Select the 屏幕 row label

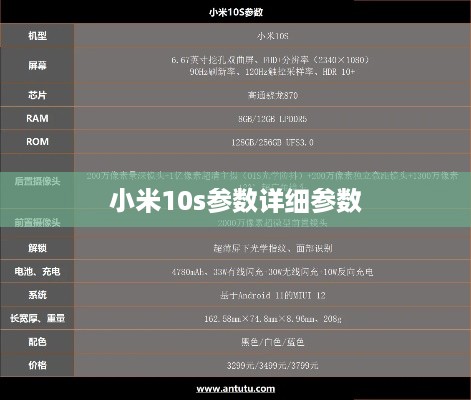(x=37, y=65)
